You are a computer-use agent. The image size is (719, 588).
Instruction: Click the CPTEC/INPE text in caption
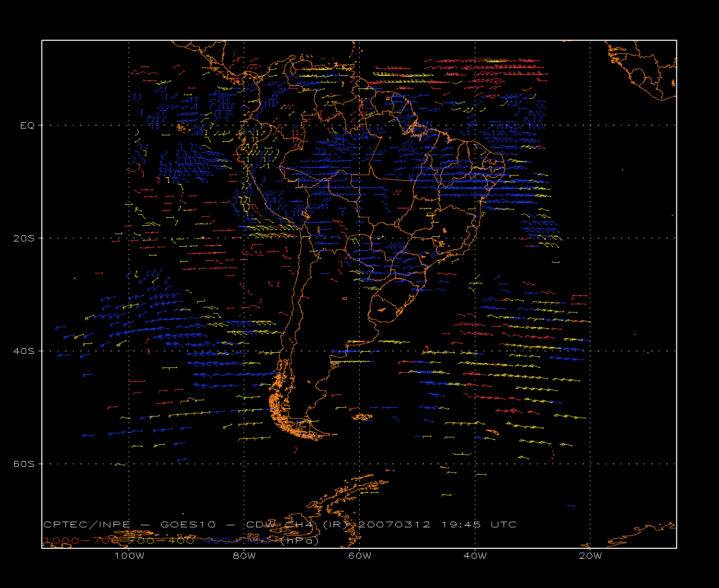point(87,524)
